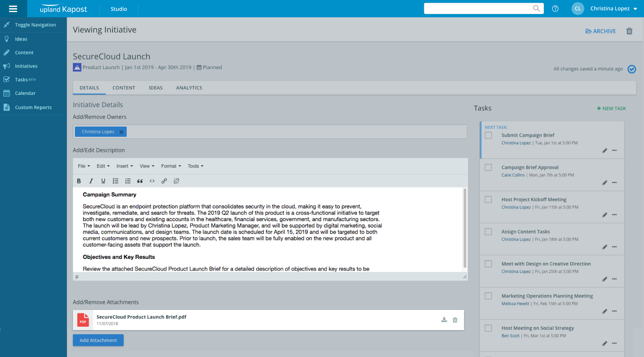This screenshot has height=357, width=644.
Task: Click the PDF file icon of the attachment
Action: pos(83,320)
